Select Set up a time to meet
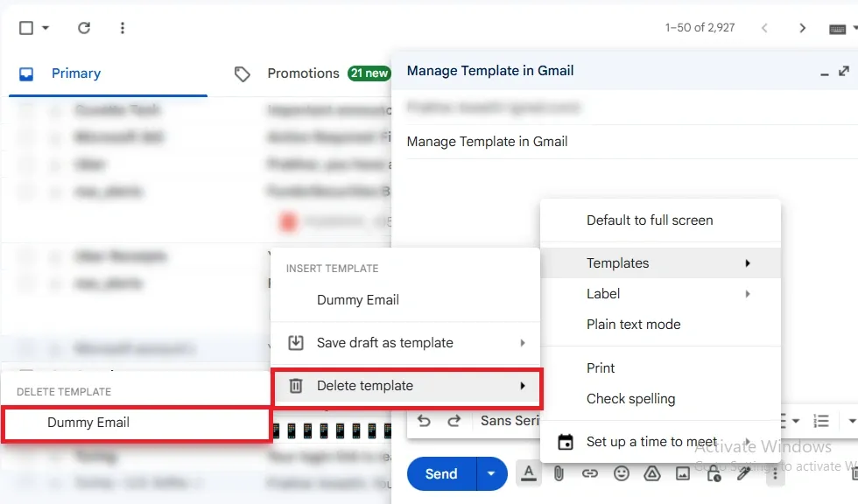 click(x=660, y=442)
